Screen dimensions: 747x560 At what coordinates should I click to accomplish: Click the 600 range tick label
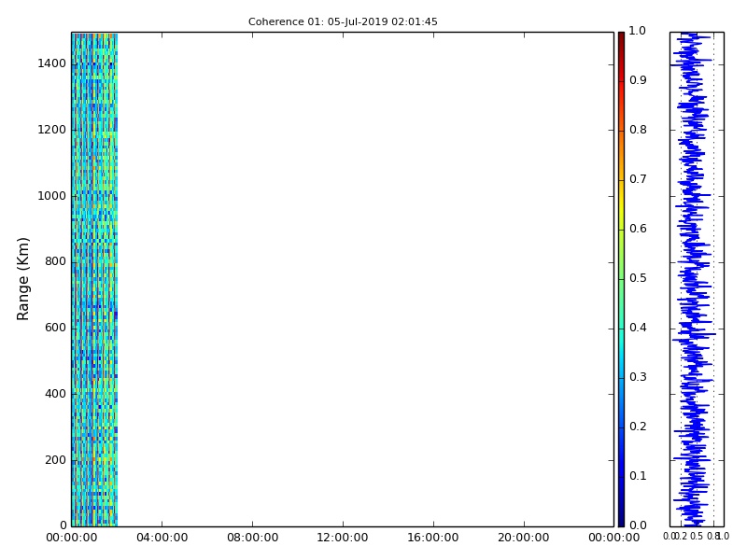pyautogui.click(x=55, y=328)
